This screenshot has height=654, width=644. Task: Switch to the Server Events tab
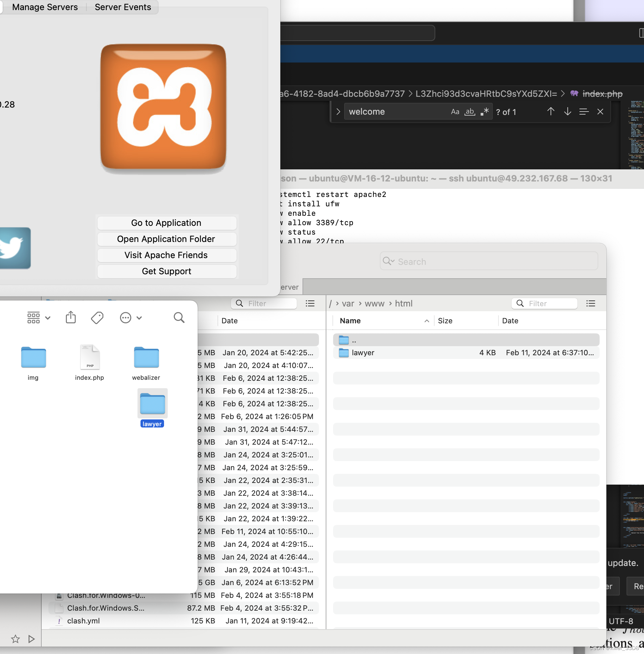tap(123, 7)
